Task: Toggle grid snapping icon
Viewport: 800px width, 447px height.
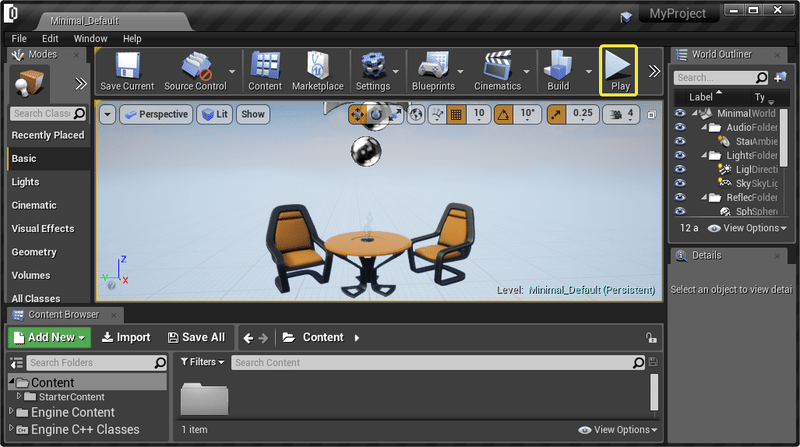Action: coord(456,114)
